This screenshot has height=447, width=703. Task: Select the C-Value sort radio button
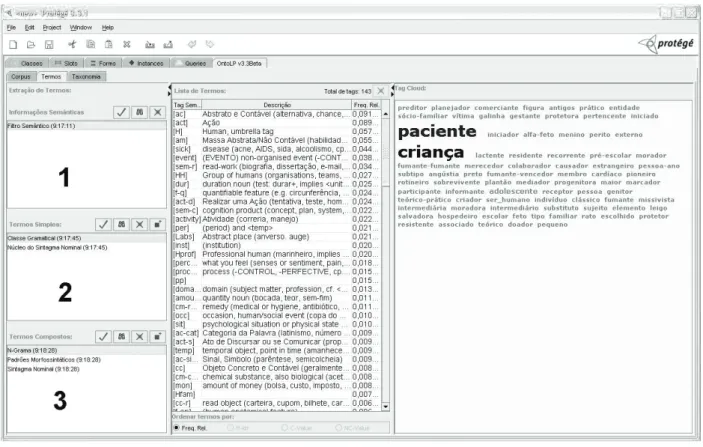coord(284,428)
